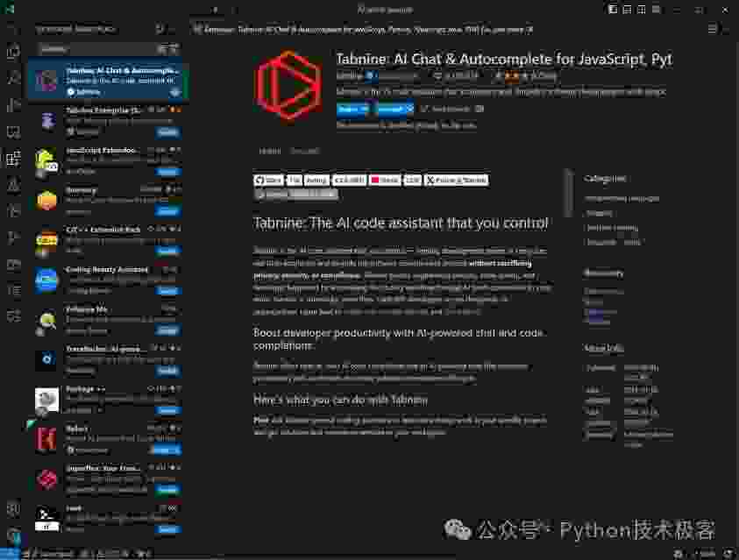Select the 'test' extension at list bottom
The width and height of the screenshot is (739, 560).
(109, 517)
